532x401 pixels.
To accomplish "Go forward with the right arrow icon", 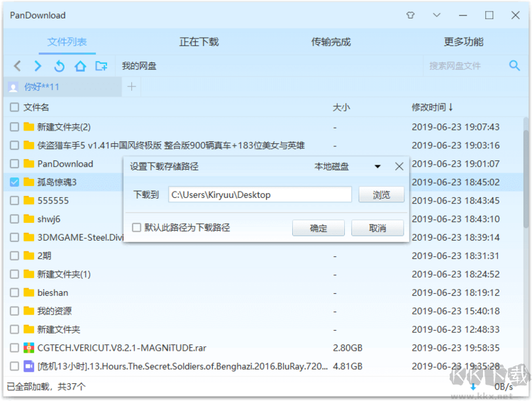I will [38, 65].
